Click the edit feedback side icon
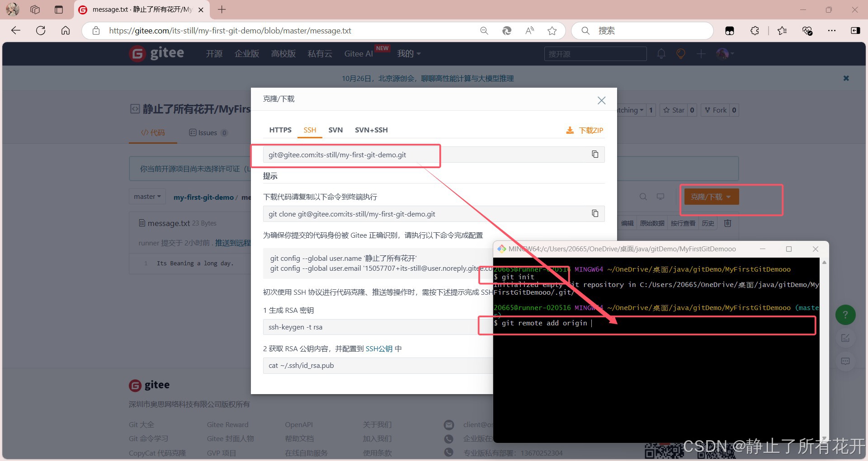Screen dimensions: 868x461 point(845,338)
